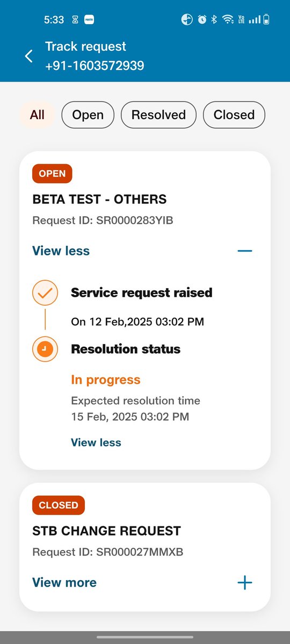Tap the Wi-Fi status bar icon

click(x=228, y=20)
